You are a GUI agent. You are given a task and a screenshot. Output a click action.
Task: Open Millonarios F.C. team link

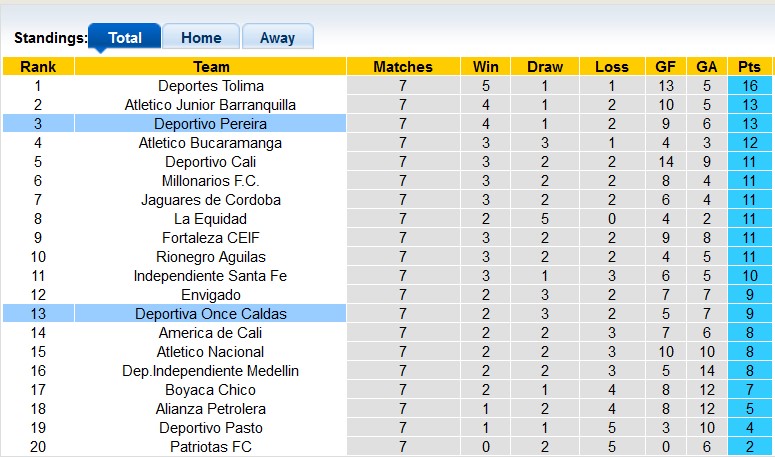pos(210,181)
